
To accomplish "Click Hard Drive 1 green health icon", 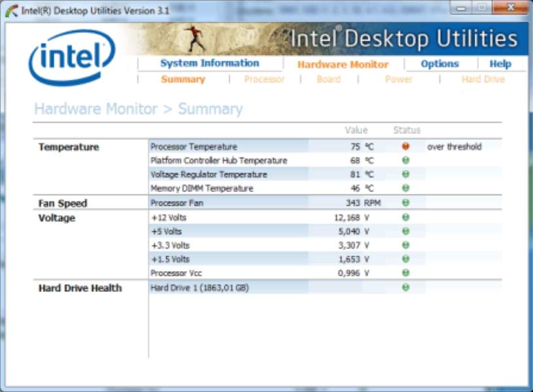I will pyautogui.click(x=405, y=287).
